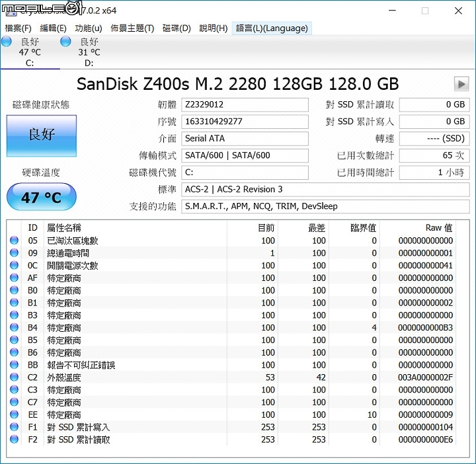The image size is (476, 464).
Task: Click the status dot for attribute F1
Action: coord(14,427)
